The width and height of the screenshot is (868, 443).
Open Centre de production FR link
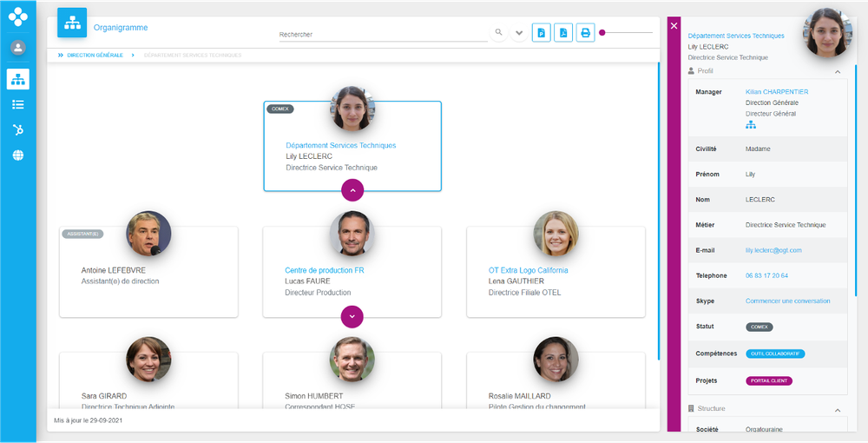tap(325, 270)
